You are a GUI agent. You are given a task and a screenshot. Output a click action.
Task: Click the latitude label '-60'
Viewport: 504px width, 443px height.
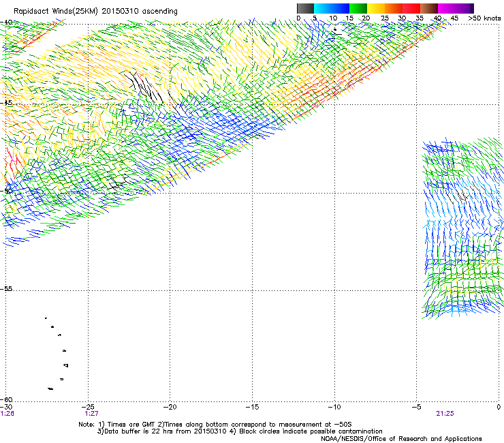point(7,400)
